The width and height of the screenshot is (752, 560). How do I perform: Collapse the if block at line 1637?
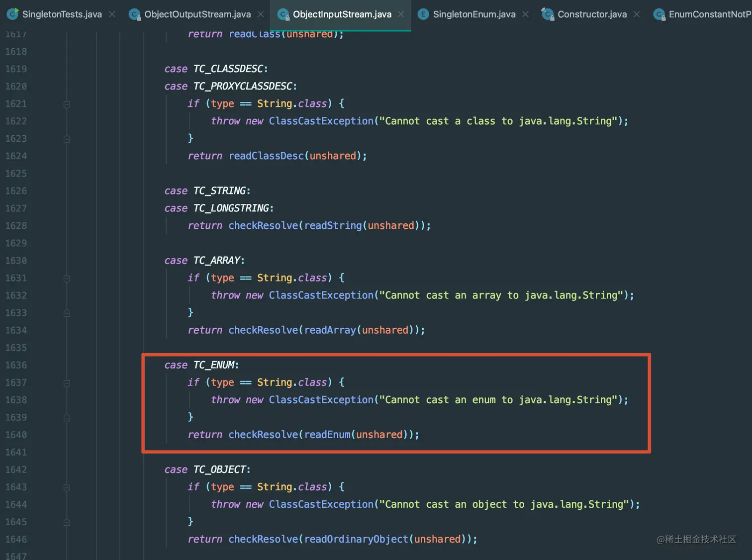[x=67, y=383]
